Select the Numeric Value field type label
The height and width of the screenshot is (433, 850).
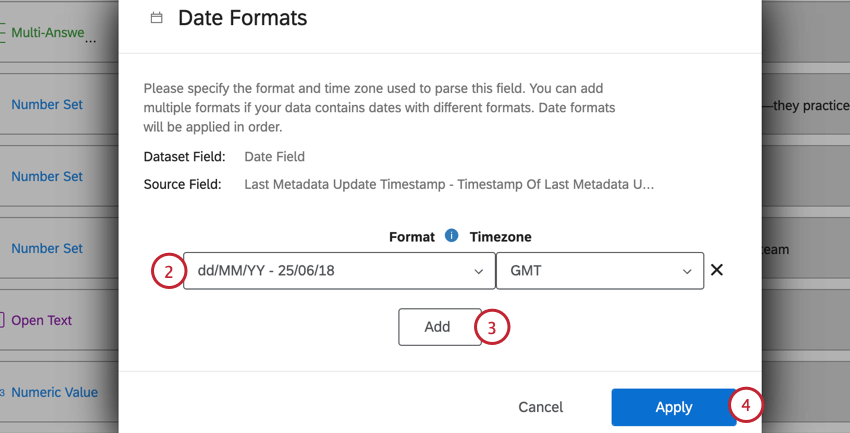55,393
